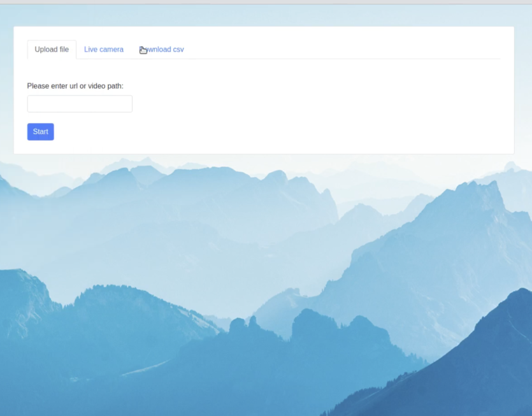Activate the Live camera mode tab
The image size is (532, 416).
(104, 50)
